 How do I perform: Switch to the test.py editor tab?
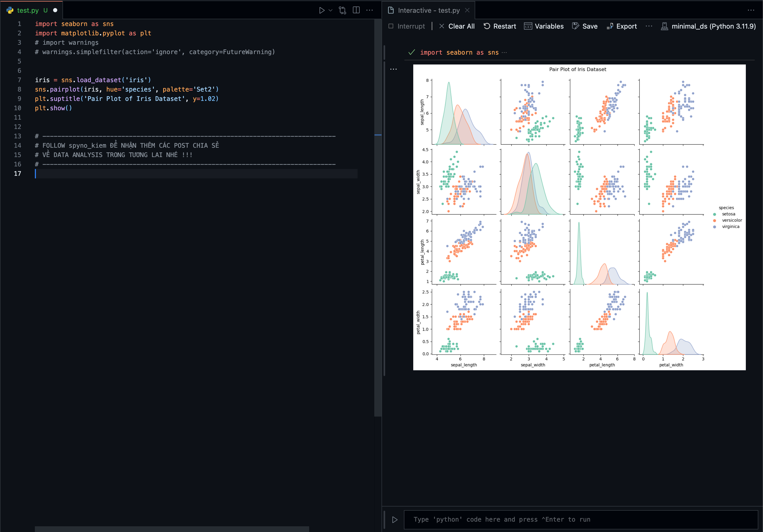(28, 10)
